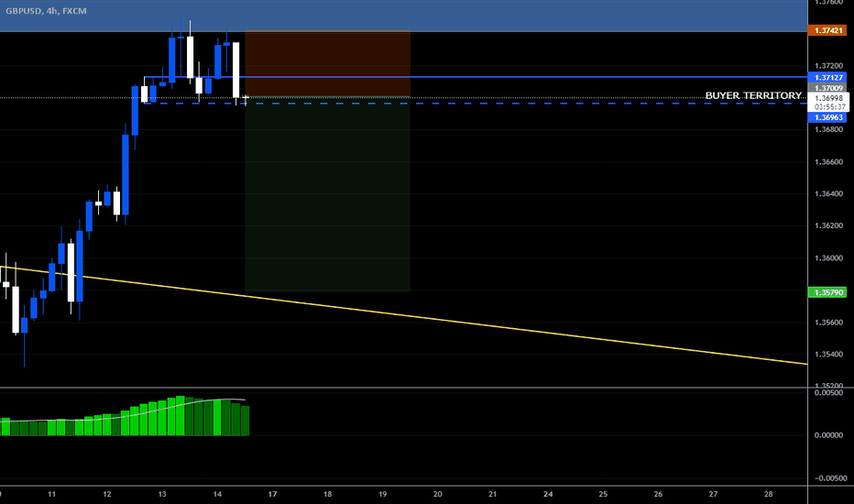Click the 1.36200 price axis label
The image size is (854, 504).
click(x=828, y=225)
